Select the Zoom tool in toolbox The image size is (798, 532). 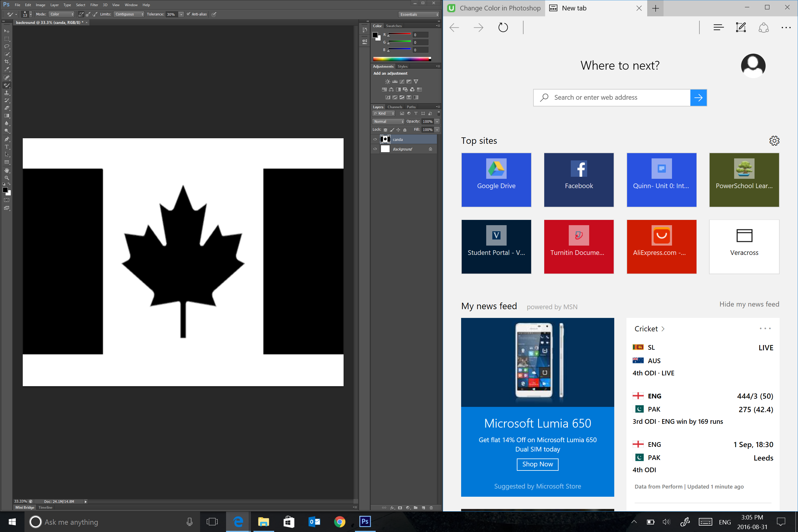coord(7,178)
